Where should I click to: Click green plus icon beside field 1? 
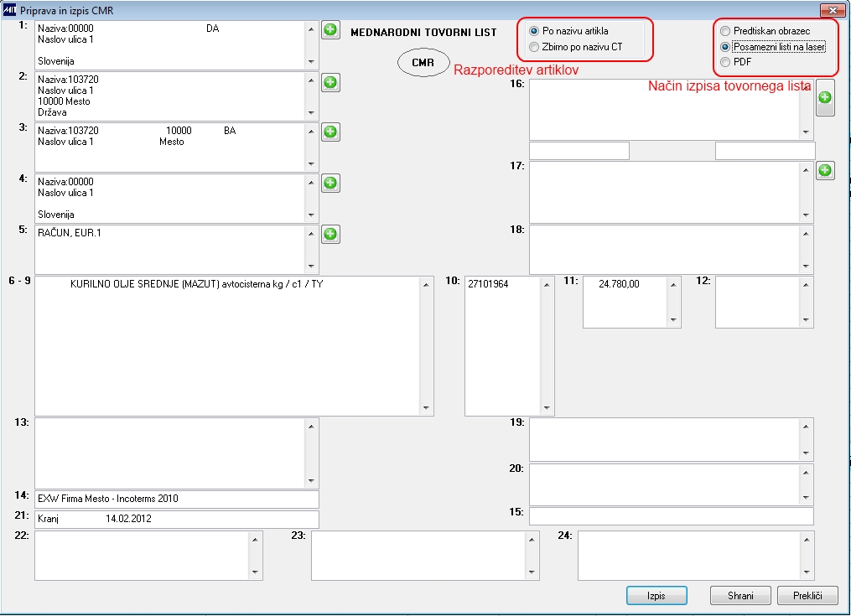coord(330,30)
